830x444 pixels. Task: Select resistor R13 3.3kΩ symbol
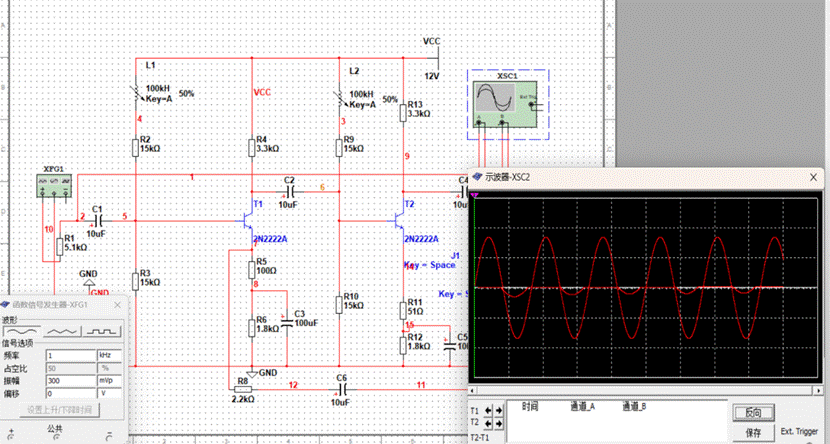(403, 112)
